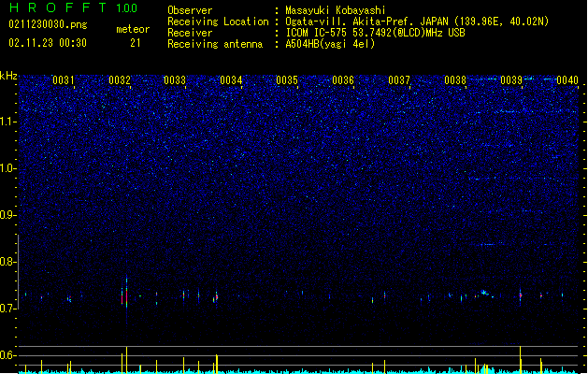Select the meteor count value 21
The image size is (588, 374).
tap(136, 43)
